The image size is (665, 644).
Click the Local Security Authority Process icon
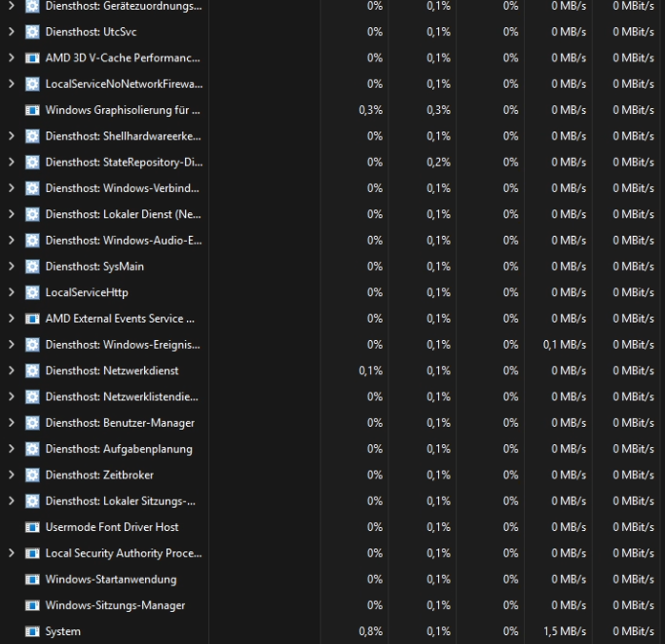tap(32, 553)
